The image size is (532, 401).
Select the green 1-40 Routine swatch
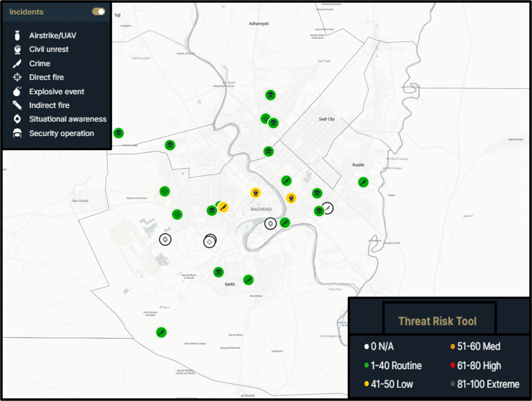[367, 366]
